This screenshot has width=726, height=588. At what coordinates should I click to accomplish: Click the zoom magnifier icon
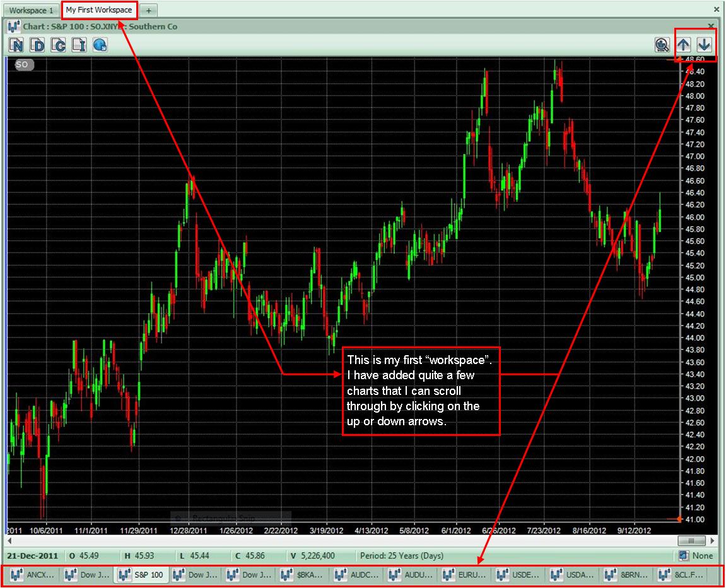click(x=662, y=45)
